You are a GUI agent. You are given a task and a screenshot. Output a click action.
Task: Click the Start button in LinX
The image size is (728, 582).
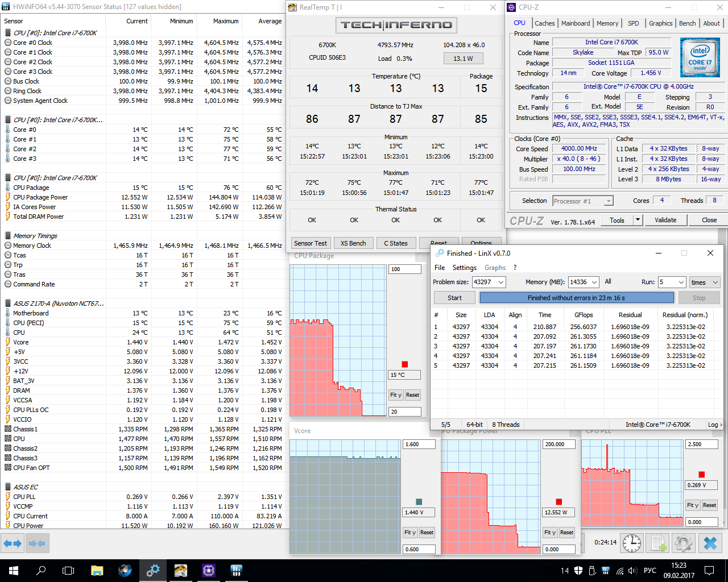click(x=454, y=298)
